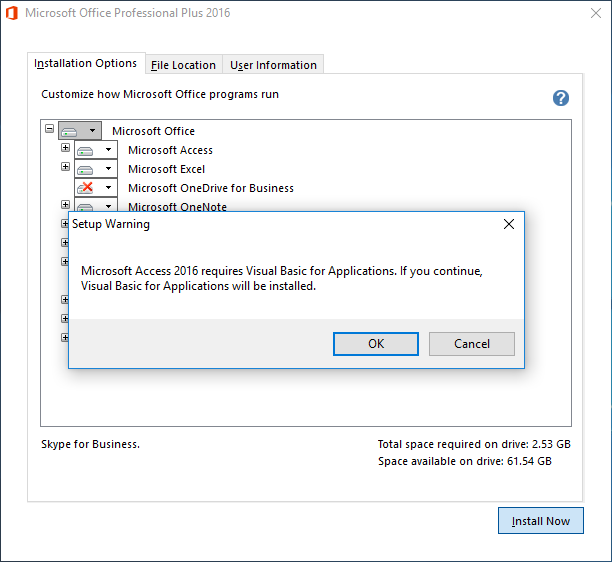Close the Setup Warning dialog
612x562 pixels.
tap(509, 225)
